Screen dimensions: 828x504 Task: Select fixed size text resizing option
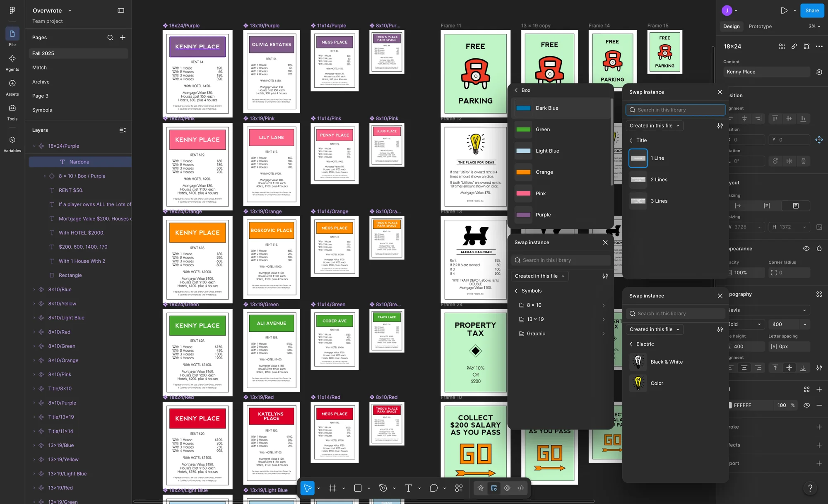pyautogui.click(x=795, y=206)
